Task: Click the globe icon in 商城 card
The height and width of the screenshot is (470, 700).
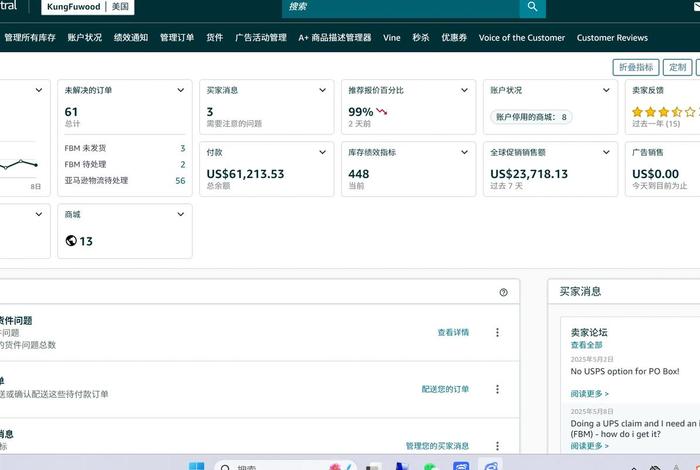Action: tap(71, 241)
